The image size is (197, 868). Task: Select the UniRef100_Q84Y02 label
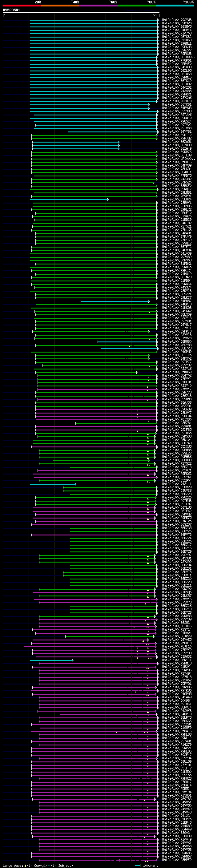pos(177,376)
